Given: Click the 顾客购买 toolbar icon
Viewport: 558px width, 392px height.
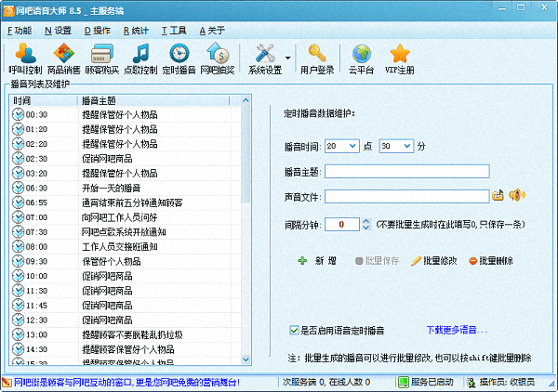Looking at the screenshot, I should pos(101,59).
